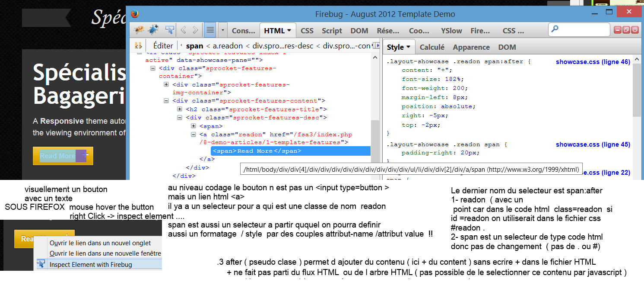Click the orange Firebug logo icon

tap(139, 30)
